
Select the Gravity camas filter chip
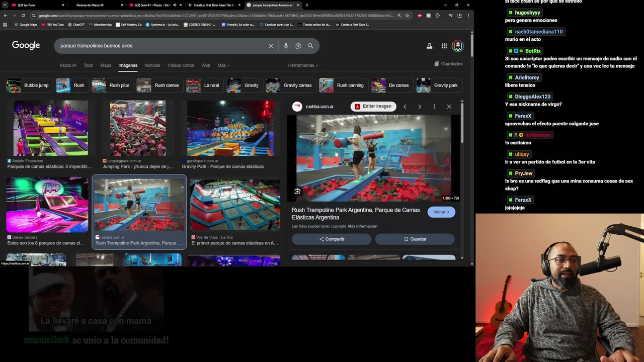(290, 85)
